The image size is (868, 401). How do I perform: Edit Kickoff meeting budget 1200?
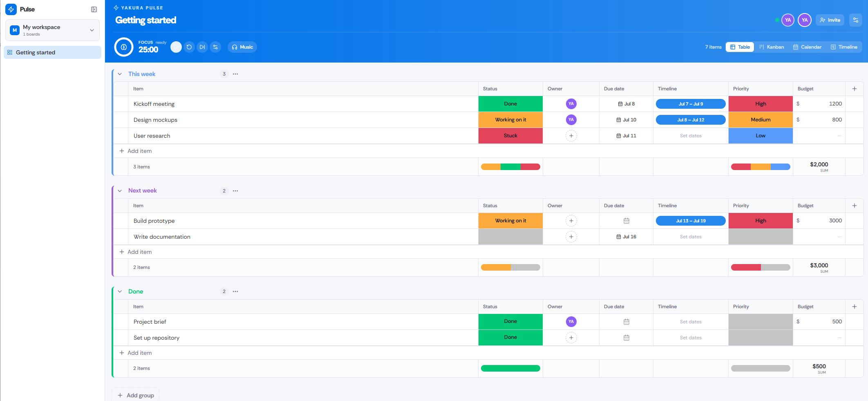tap(819, 104)
